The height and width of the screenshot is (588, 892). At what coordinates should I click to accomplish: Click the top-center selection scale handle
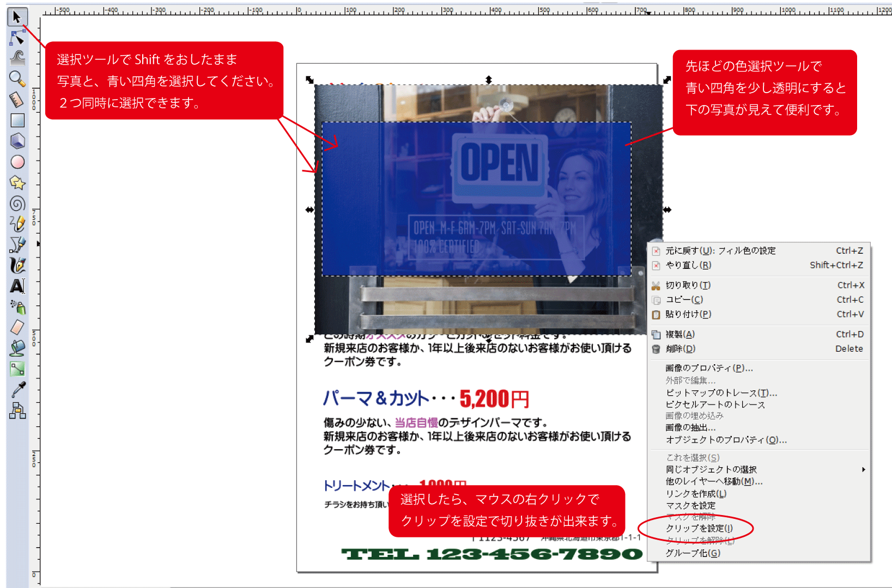[x=489, y=79]
